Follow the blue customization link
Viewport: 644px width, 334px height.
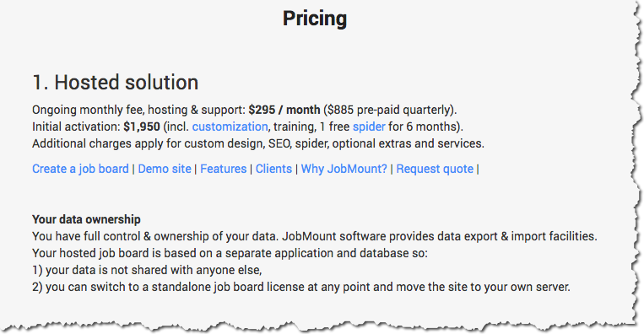point(230,127)
